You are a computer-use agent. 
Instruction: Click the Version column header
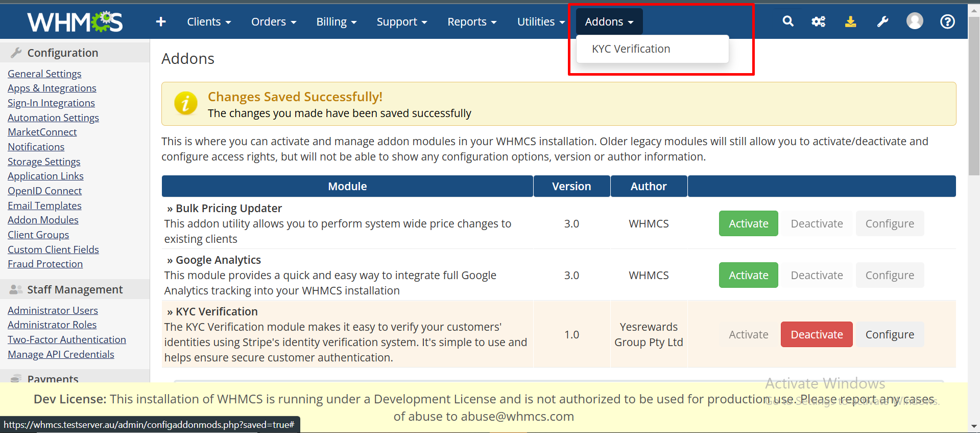571,186
